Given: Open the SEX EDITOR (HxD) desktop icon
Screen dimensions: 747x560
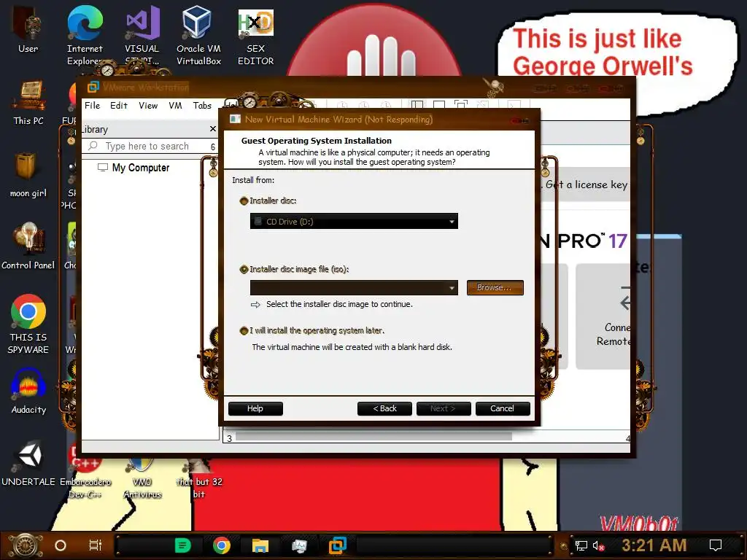Looking at the screenshot, I should point(256,36).
